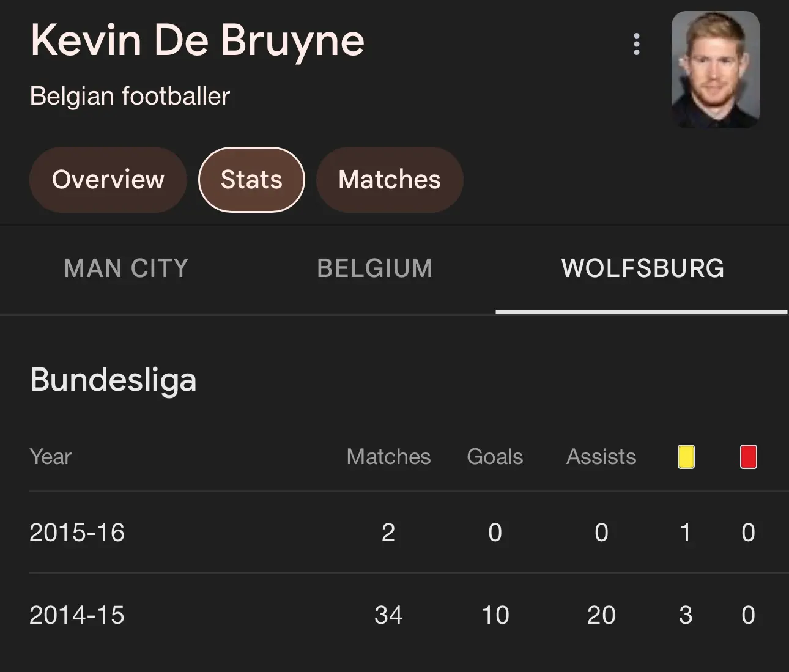Click the Belgian footballer subtitle

[x=130, y=97]
